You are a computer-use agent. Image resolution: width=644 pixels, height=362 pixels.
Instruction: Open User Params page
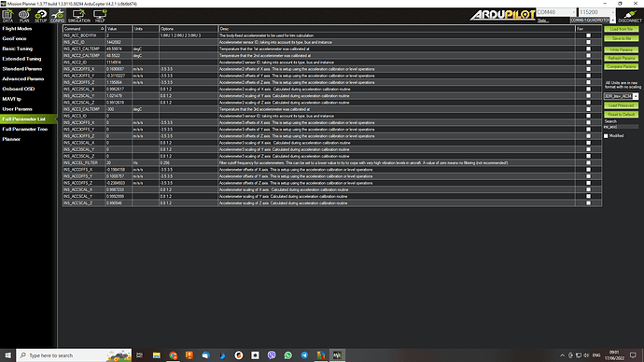tap(17, 109)
